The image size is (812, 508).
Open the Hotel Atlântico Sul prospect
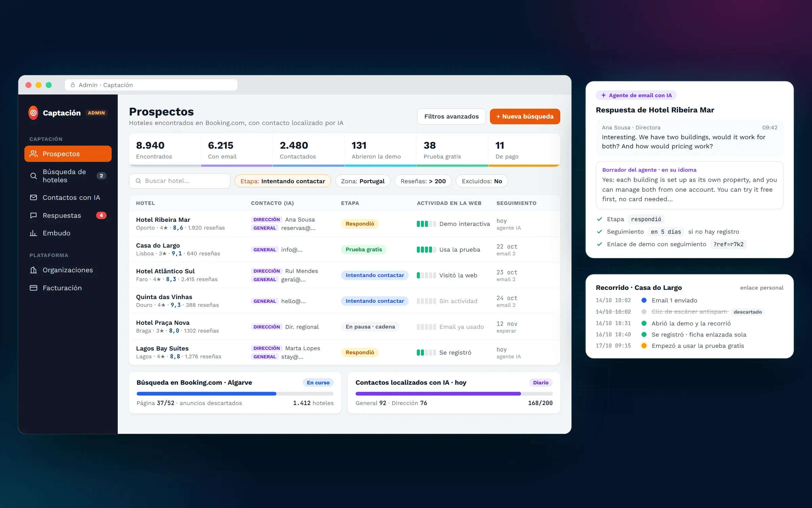tap(344, 275)
